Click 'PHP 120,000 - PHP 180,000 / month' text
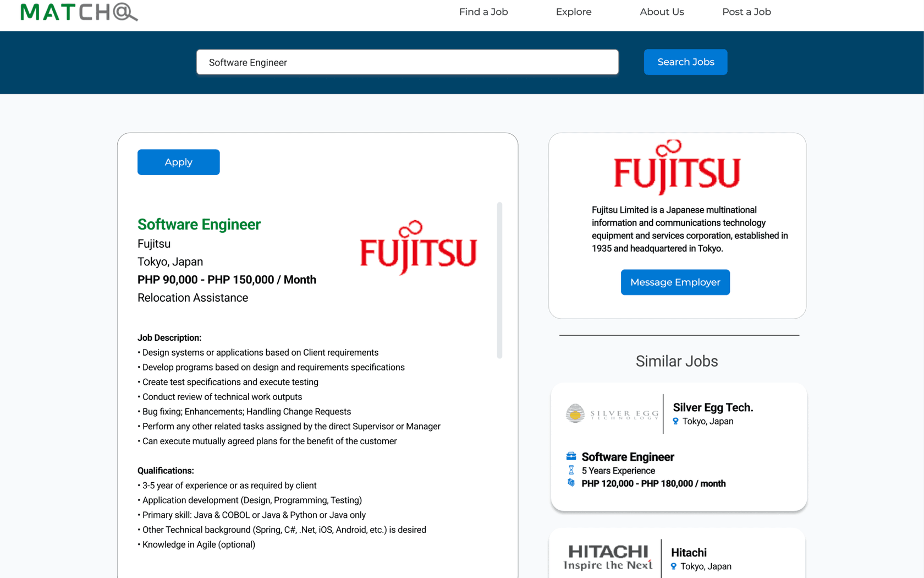The height and width of the screenshot is (578, 924). coord(653,483)
